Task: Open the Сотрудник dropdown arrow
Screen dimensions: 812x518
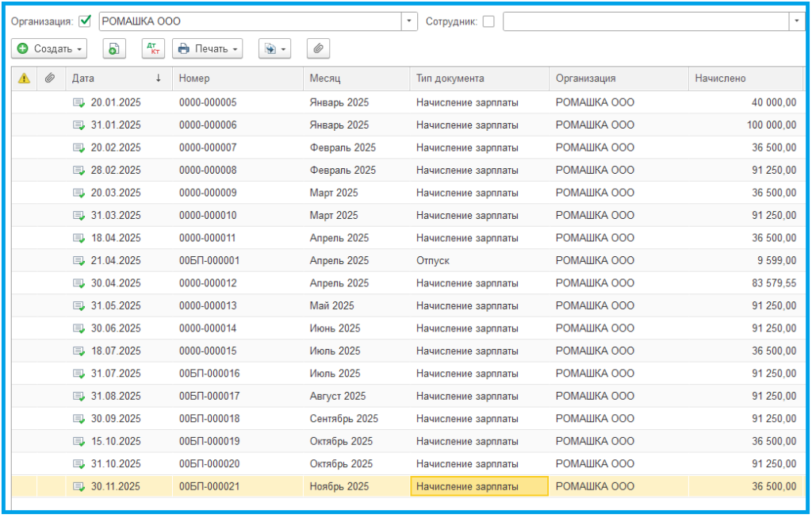Action: pos(797,21)
